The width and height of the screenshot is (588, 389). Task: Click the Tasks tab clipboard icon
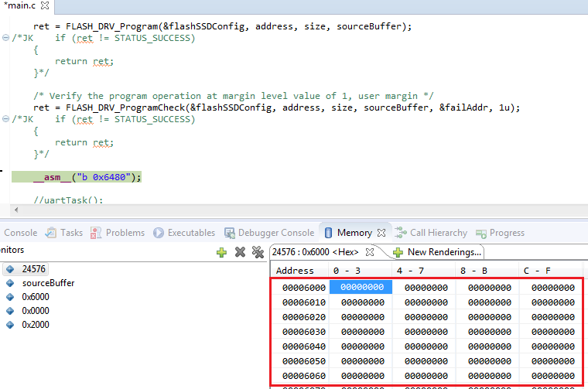[50, 233]
